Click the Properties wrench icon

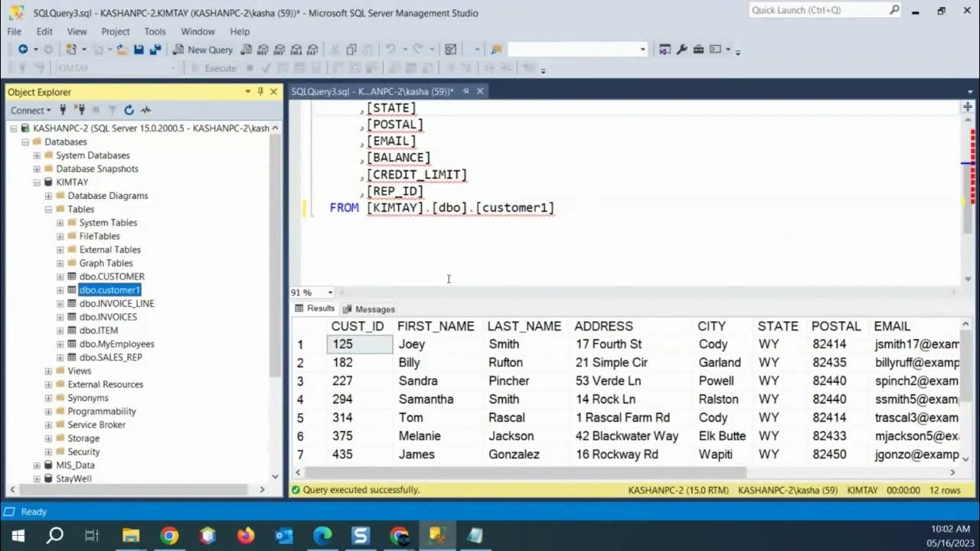[681, 50]
